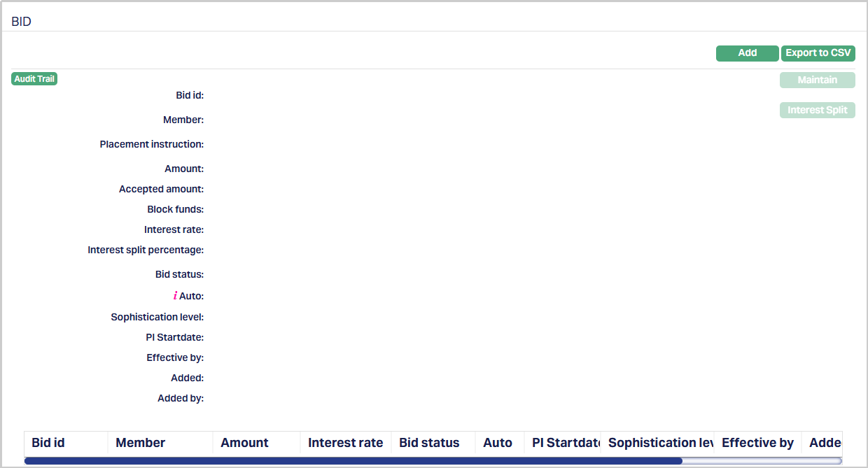Click the Added column header in table
This screenshot has width=868, height=468.
823,443
